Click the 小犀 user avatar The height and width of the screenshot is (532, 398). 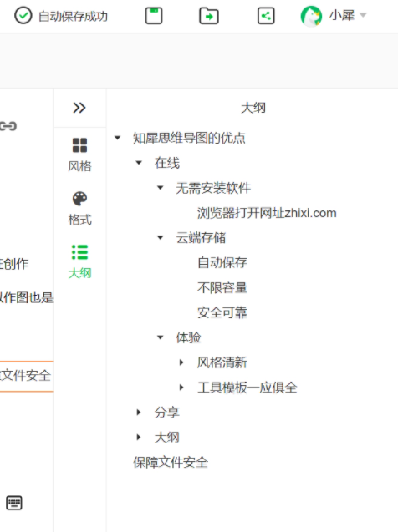pos(311,16)
